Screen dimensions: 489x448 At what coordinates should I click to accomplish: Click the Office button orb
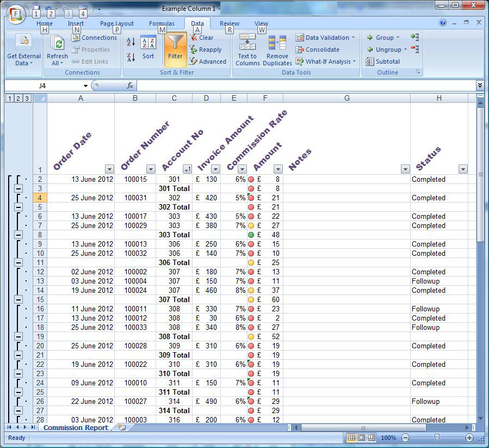16,14
